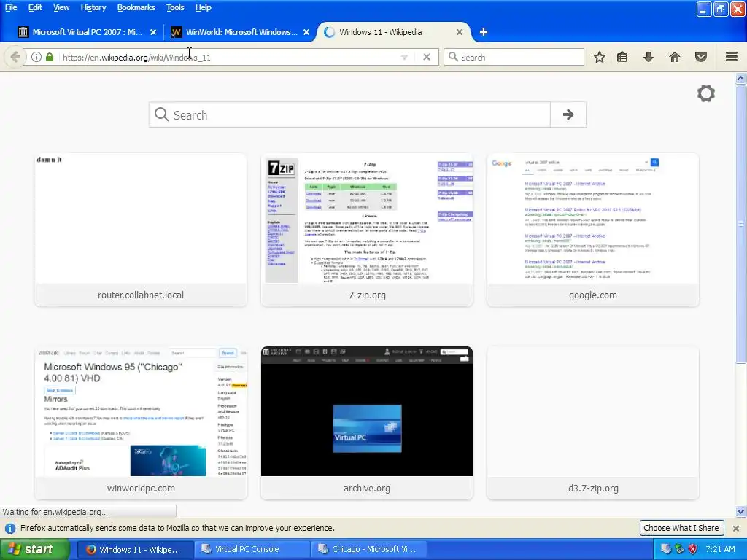Screen dimensions: 747x560
Task: Open the google.com tile
Action: 592,230
